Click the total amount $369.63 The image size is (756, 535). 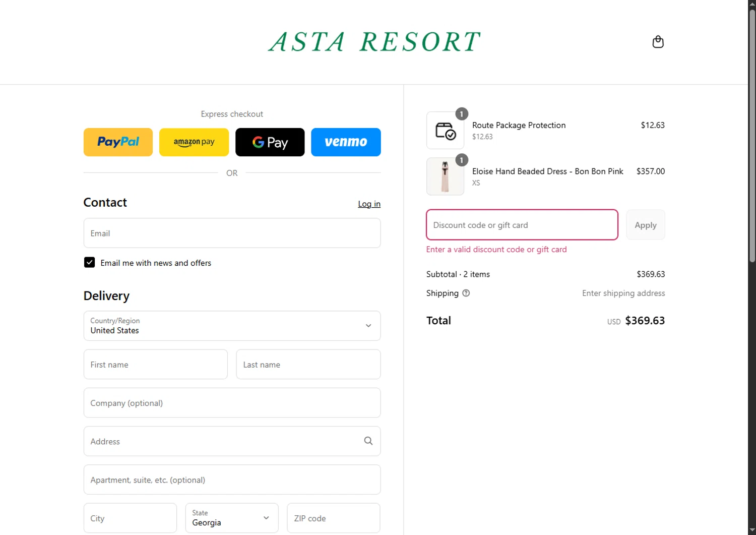tap(645, 321)
